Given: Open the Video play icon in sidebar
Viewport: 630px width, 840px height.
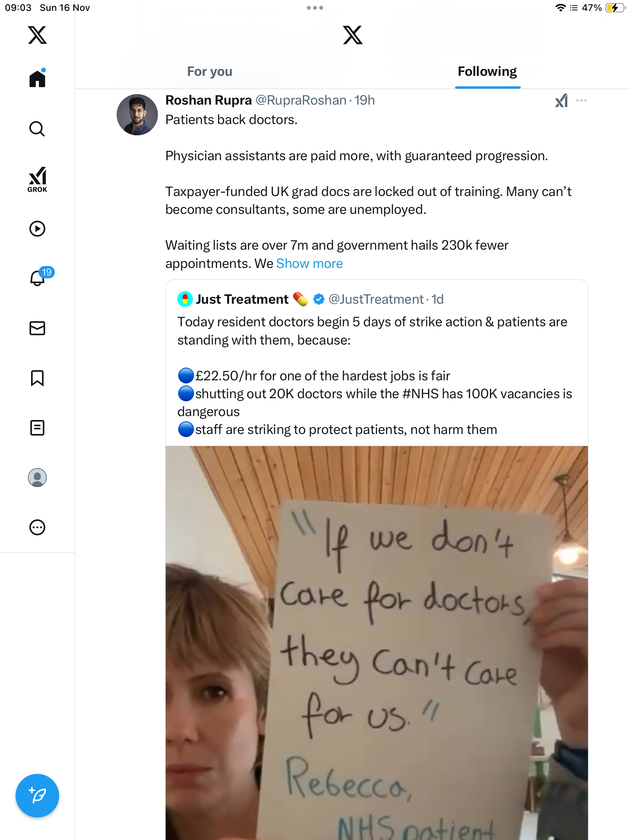Looking at the screenshot, I should (37, 229).
